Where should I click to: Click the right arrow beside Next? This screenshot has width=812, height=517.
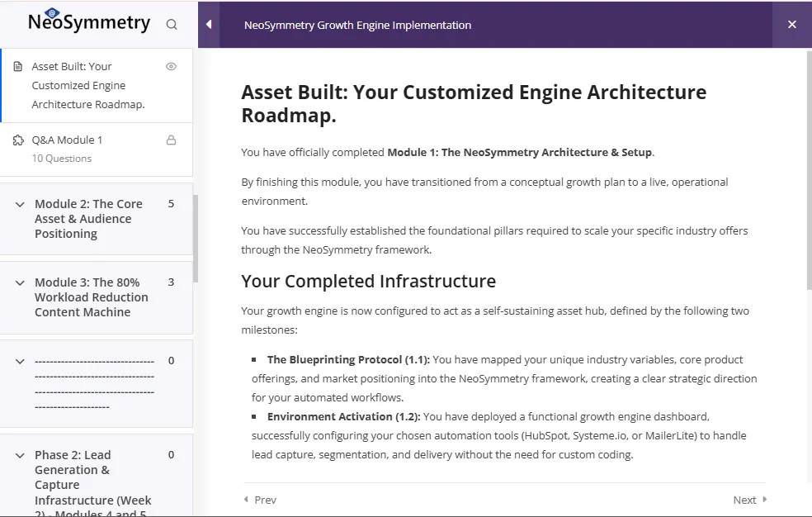(764, 500)
